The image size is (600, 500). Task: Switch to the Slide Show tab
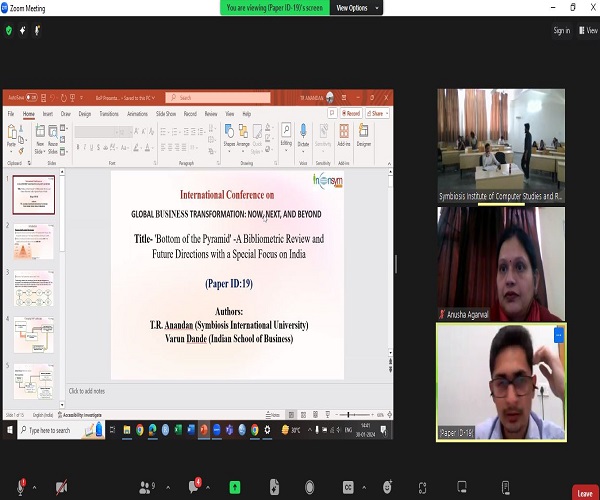pos(166,114)
